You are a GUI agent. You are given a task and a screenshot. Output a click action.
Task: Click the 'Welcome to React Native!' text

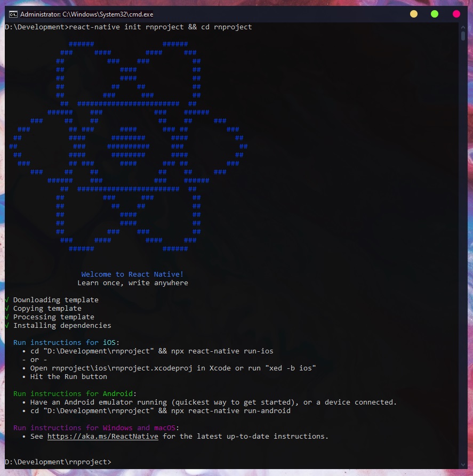[x=132, y=274]
